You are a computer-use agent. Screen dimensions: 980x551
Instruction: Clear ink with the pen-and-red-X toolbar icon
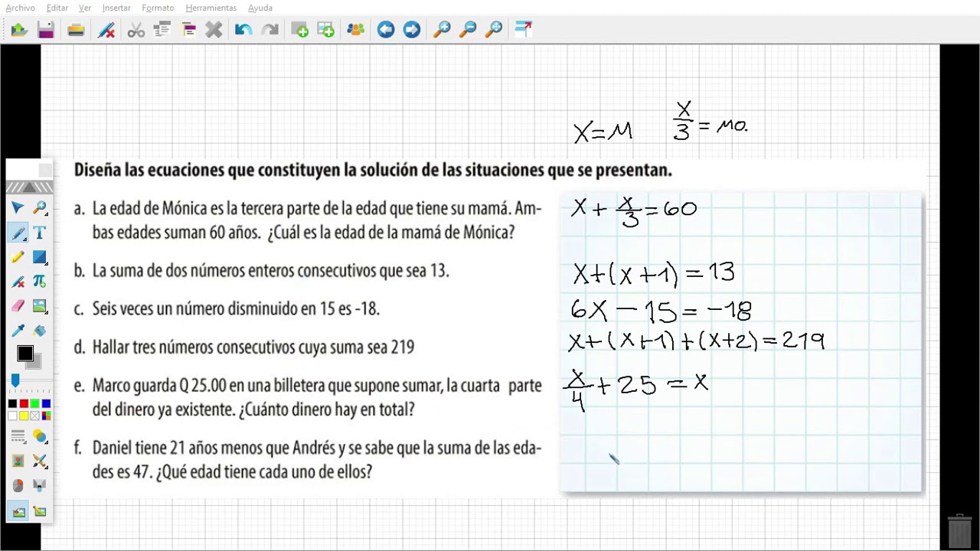click(x=106, y=30)
